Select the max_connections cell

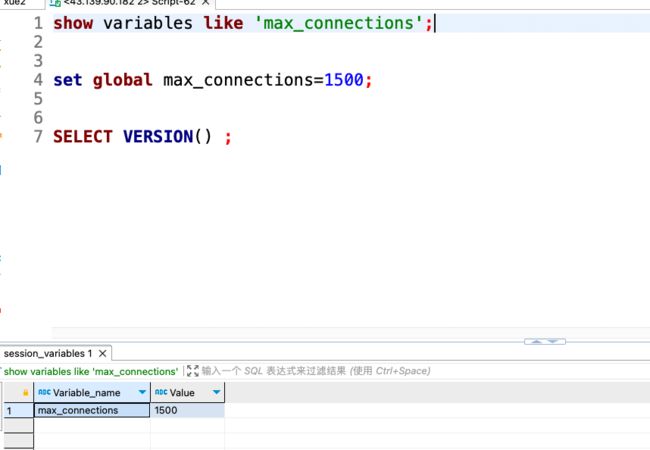pos(92,410)
